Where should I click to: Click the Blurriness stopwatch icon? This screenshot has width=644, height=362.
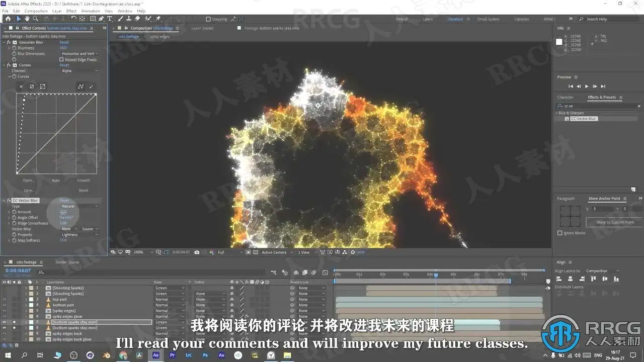click(x=14, y=48)
